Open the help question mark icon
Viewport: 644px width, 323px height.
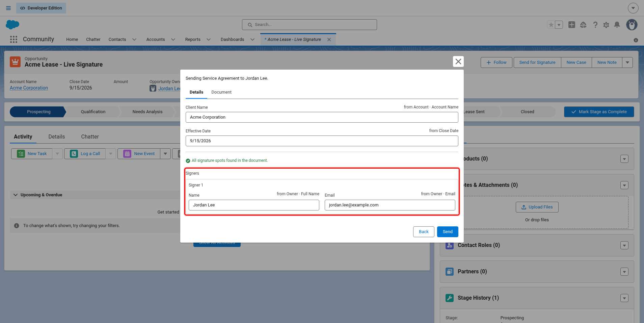(x=595, y=25)
